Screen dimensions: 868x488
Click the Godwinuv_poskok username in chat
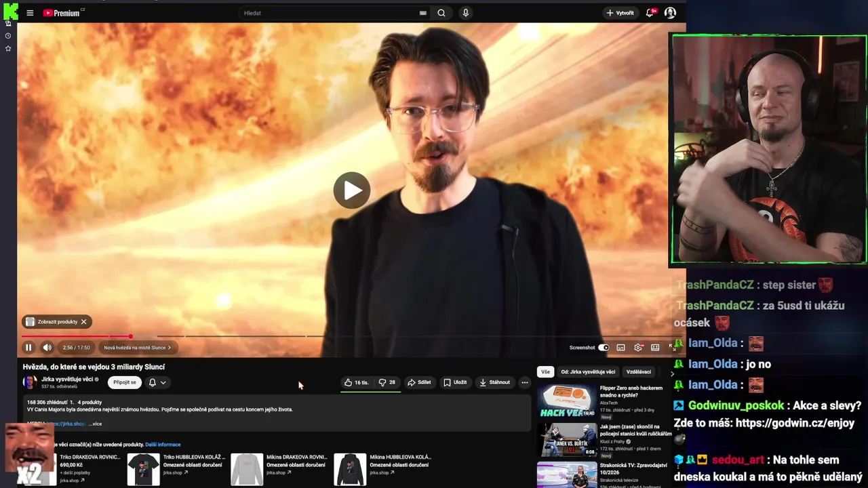[x=736, y=406]
